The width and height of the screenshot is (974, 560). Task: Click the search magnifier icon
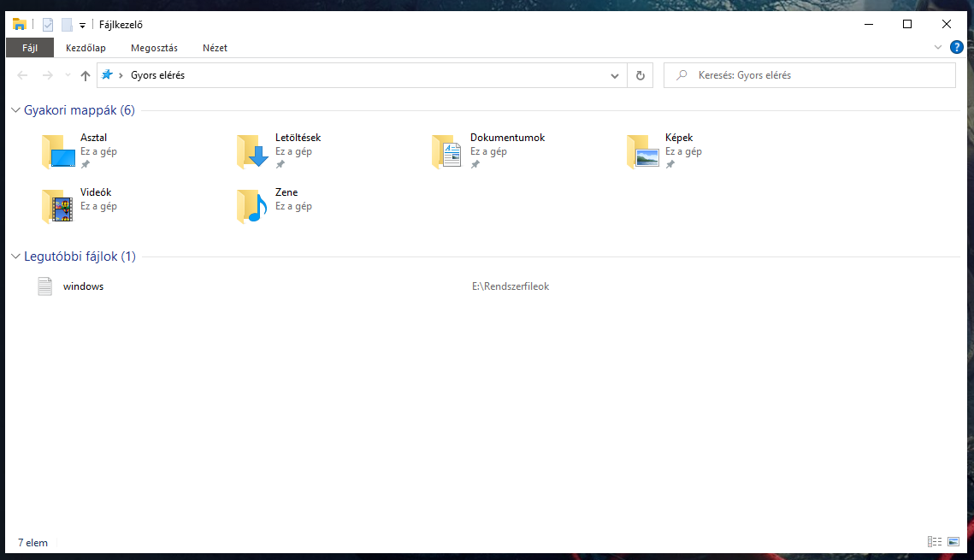tap(682, 75)
